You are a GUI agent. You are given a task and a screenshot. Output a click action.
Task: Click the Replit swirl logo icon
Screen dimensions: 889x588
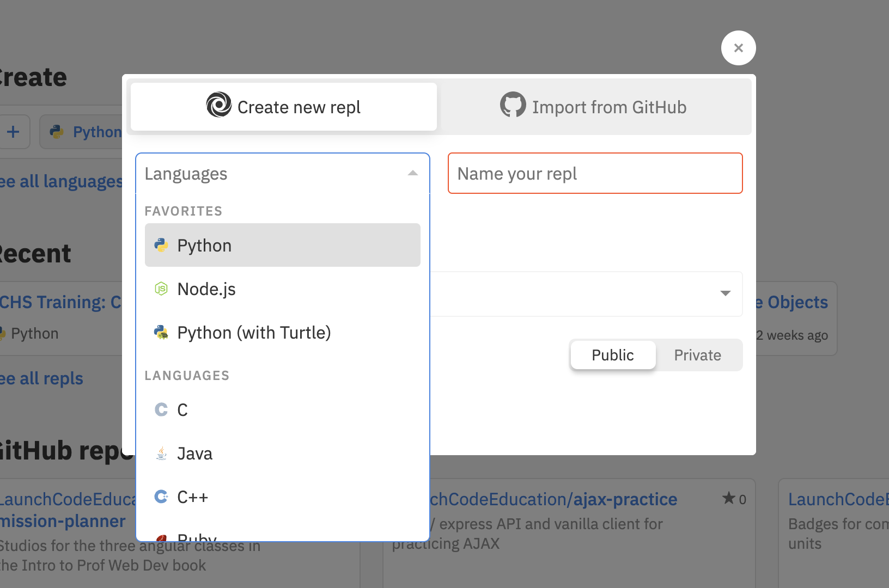(219, 105)
